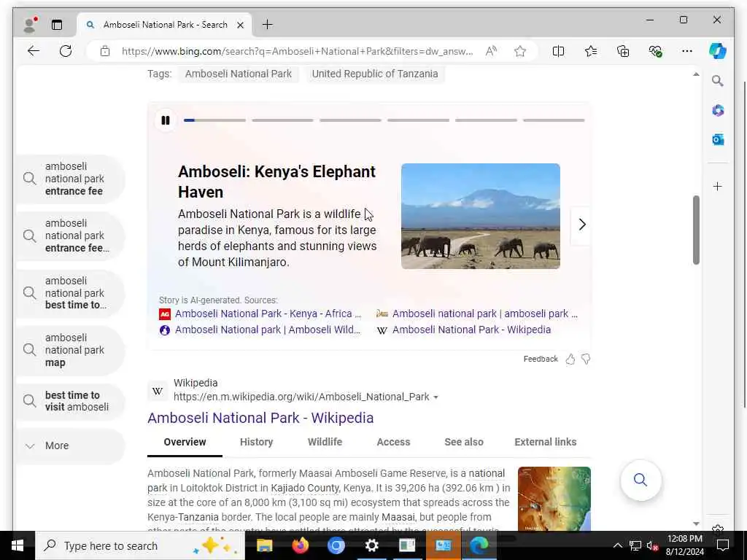Screen dimensions: 747x560
Task: Follow the Maasai link in snippet
Action: coord(398,517)
